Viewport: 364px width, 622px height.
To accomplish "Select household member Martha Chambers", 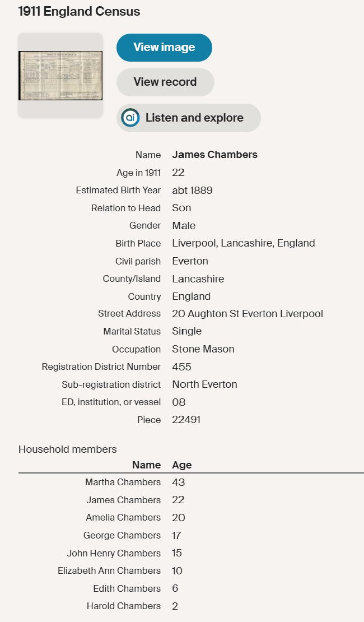I will (x=123, y=482).
